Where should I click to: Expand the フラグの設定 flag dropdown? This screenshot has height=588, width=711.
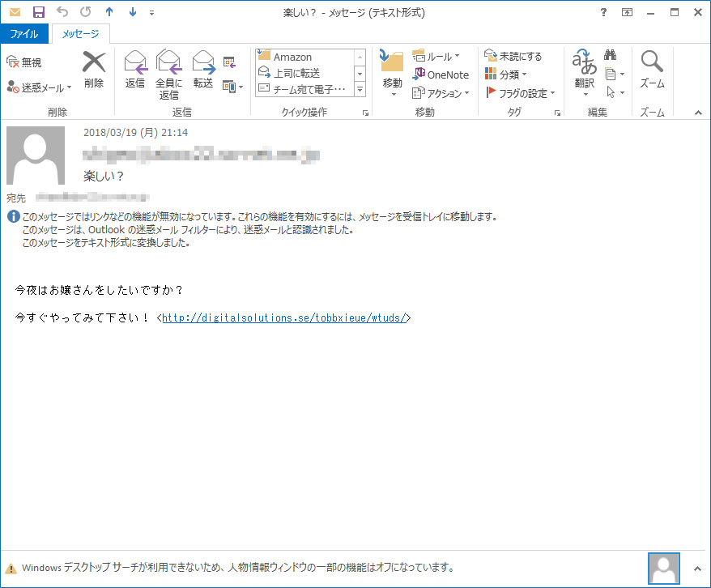click(x=521, y=93)
